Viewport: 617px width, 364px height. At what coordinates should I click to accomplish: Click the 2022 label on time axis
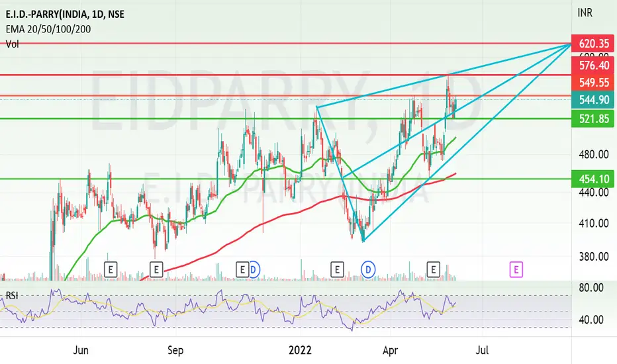[301, 350]
